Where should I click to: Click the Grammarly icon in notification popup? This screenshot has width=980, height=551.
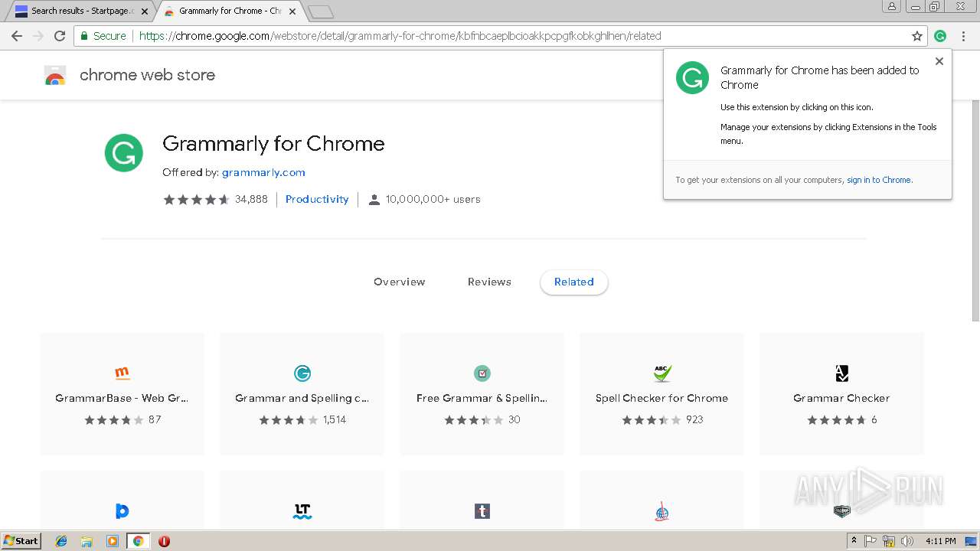[692, 78]
